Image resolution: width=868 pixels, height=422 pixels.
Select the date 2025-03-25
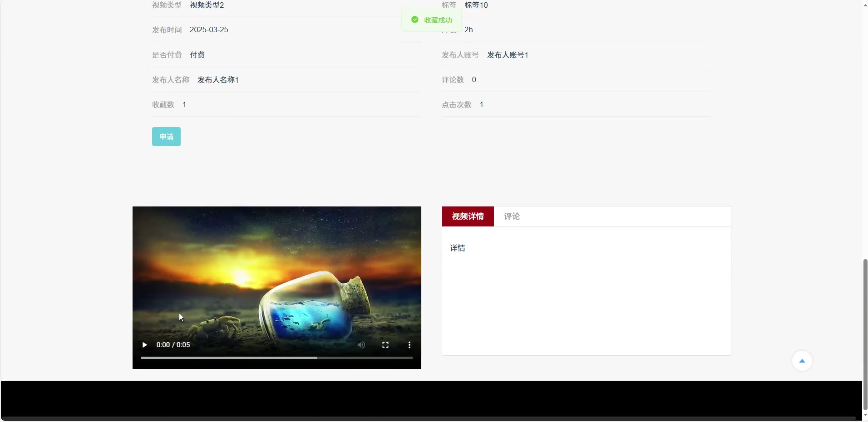(209, 29)
